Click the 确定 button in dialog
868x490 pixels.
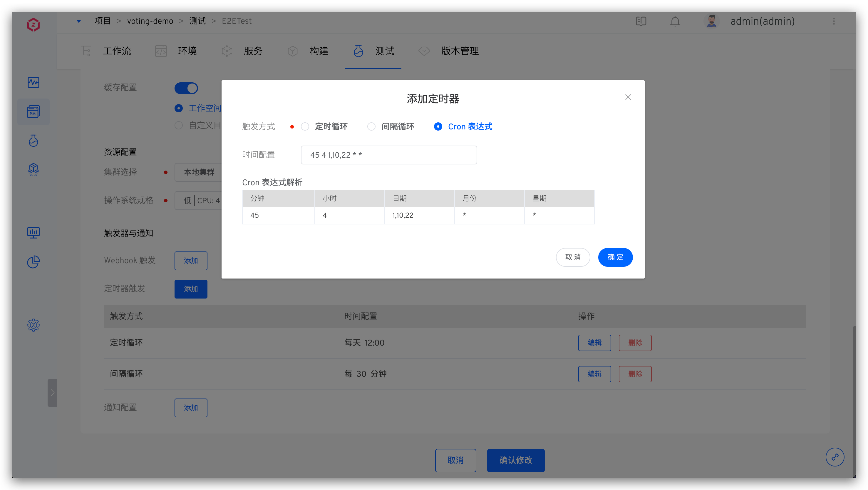tap(615, 257)
